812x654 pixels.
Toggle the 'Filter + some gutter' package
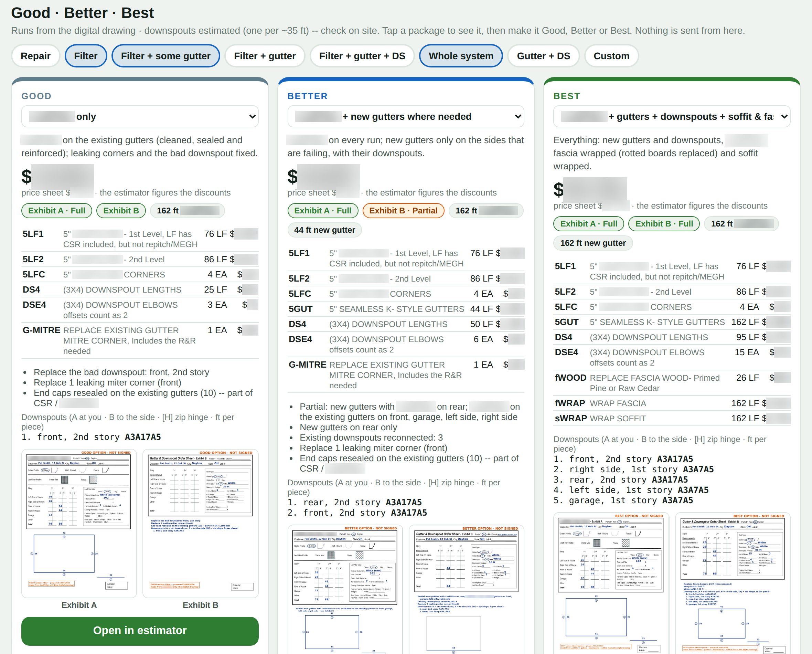(165, 56)
